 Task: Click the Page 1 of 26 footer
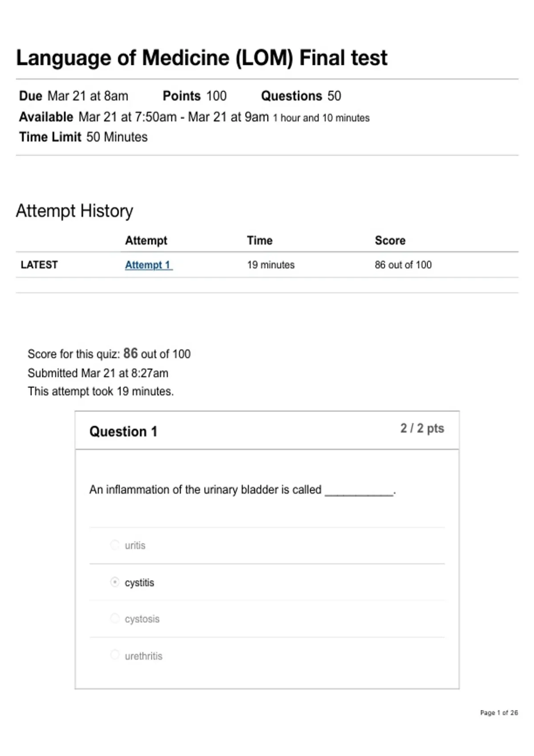pyautogui.click(x=499, y=712)
